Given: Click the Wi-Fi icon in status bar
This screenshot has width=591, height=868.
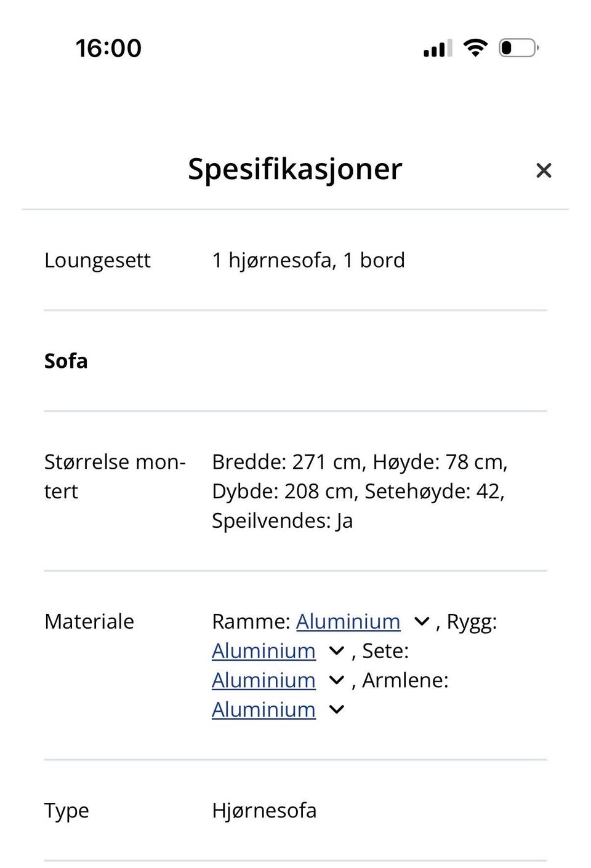Looking at the screenshot, I should coord(474,47).
